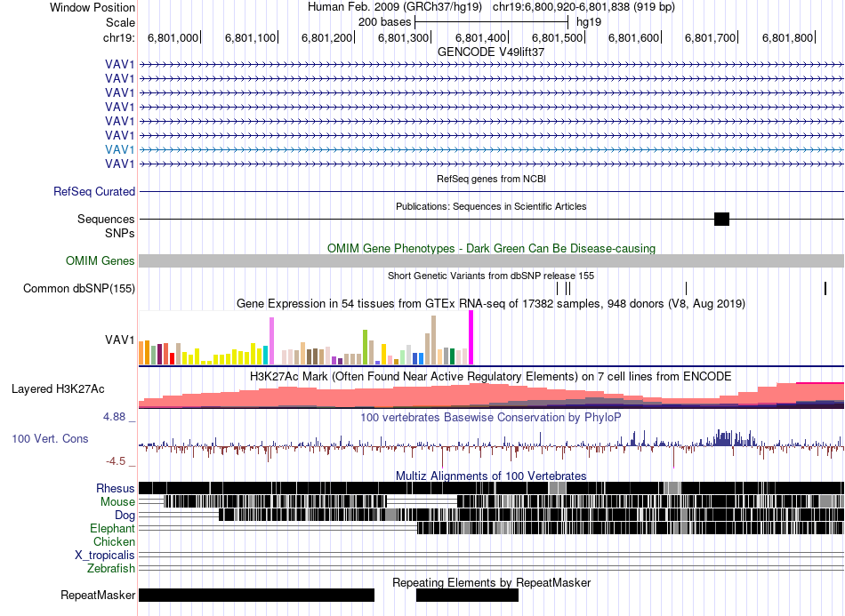Screen dimensions: 845x616
Task: Click the SNPs track label
Action: point(120,233)
